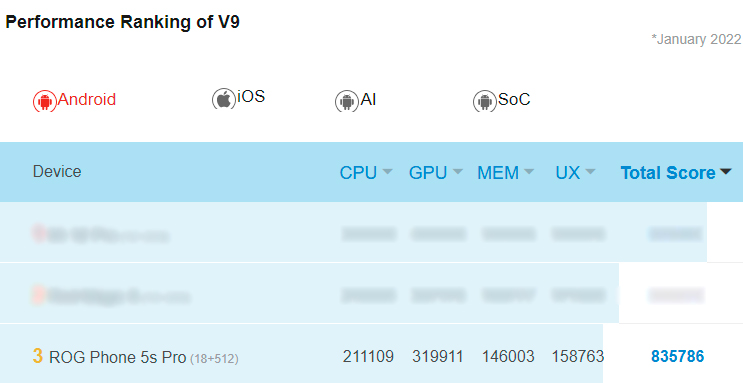Click the rank 3 number badge
The image size is (743, 383).
(x=37, y=356)
